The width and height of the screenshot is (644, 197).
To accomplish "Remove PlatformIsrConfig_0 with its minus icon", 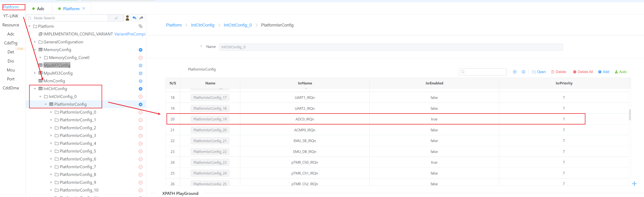I will tap(141, 112).
